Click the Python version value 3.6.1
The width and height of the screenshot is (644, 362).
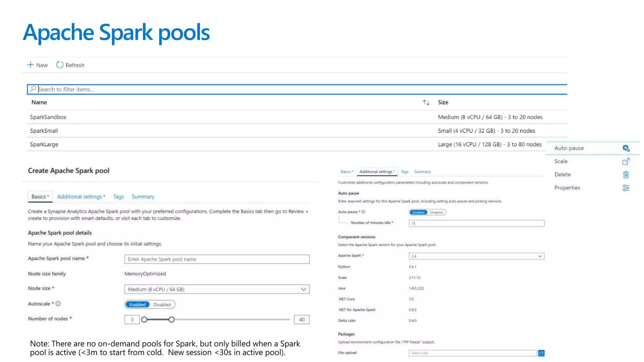point(412,267)
